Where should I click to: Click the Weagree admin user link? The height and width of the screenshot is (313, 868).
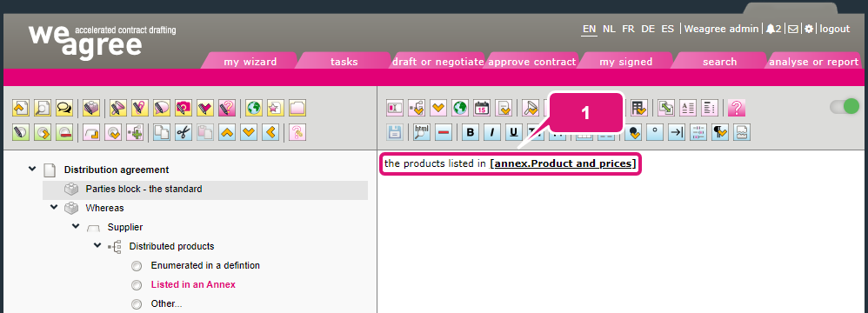pyautogui.click(x=721, y=29)
